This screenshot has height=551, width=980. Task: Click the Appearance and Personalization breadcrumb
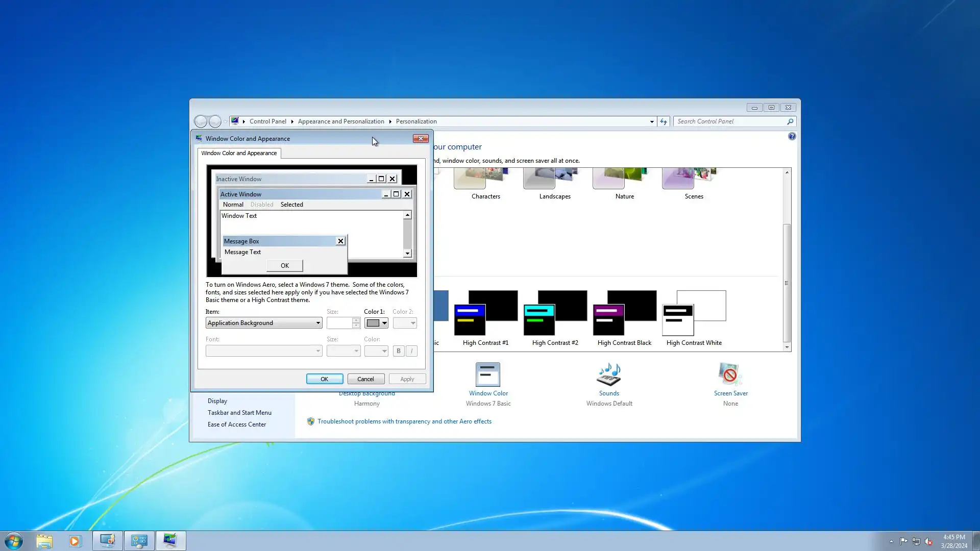tap(341, 121)
